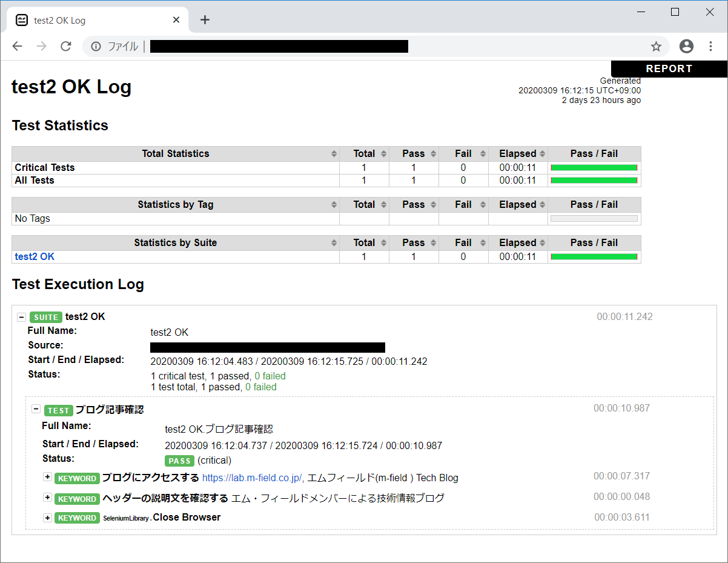Click the browser back arrow
The height and width of the screenshot is (563, 728).
[17, 47]
